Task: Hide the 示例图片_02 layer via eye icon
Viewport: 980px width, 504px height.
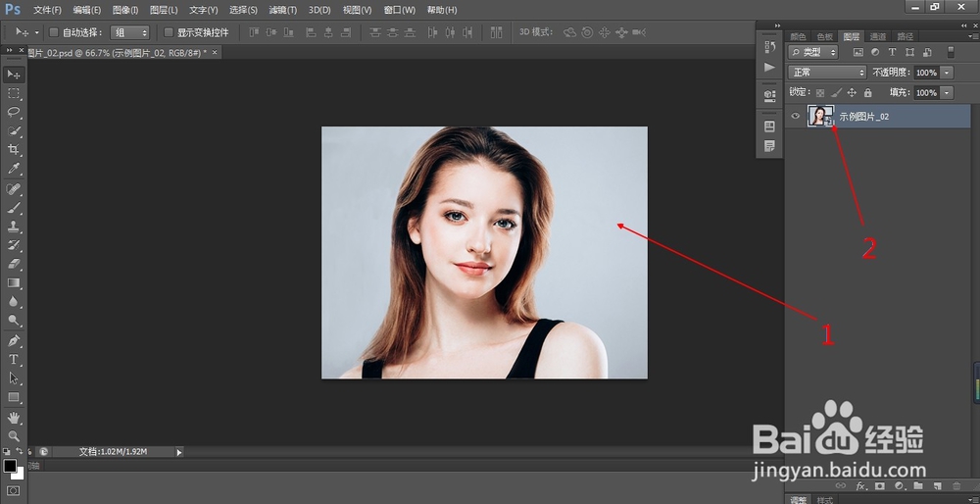Action: click(x=796, y=116)
